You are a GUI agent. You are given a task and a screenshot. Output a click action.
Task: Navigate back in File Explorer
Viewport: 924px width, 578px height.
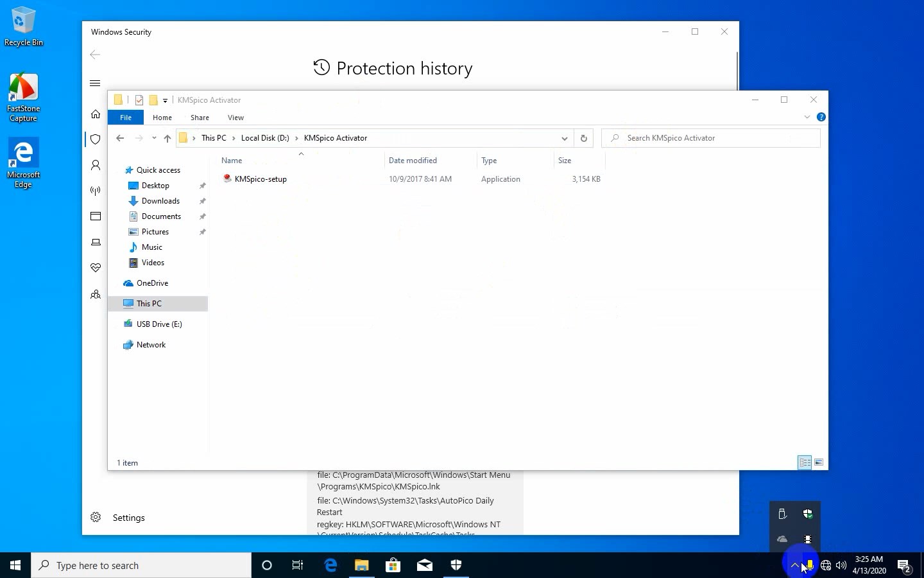click(x=120, y=138)
